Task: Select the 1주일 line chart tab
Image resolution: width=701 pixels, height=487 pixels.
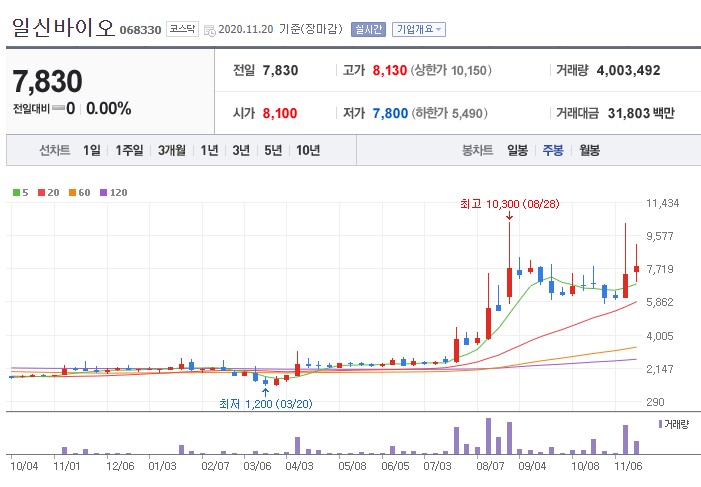Action: click(x=129, y=150)
